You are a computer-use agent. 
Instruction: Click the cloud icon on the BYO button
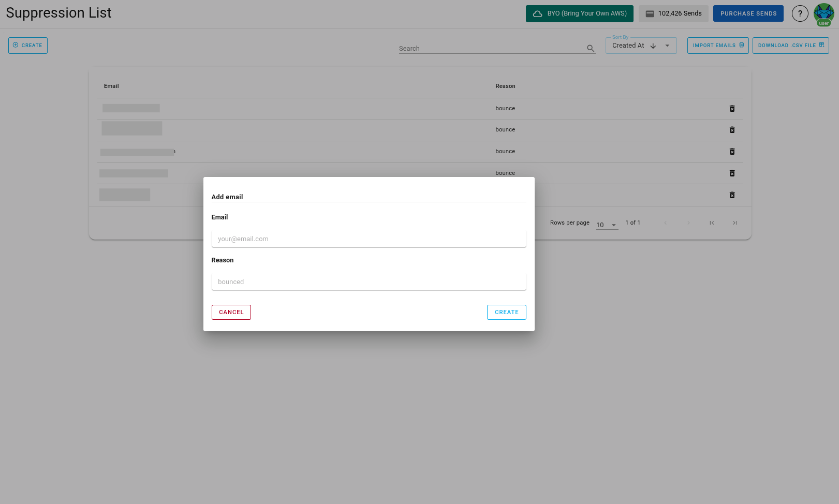(537, 13)
